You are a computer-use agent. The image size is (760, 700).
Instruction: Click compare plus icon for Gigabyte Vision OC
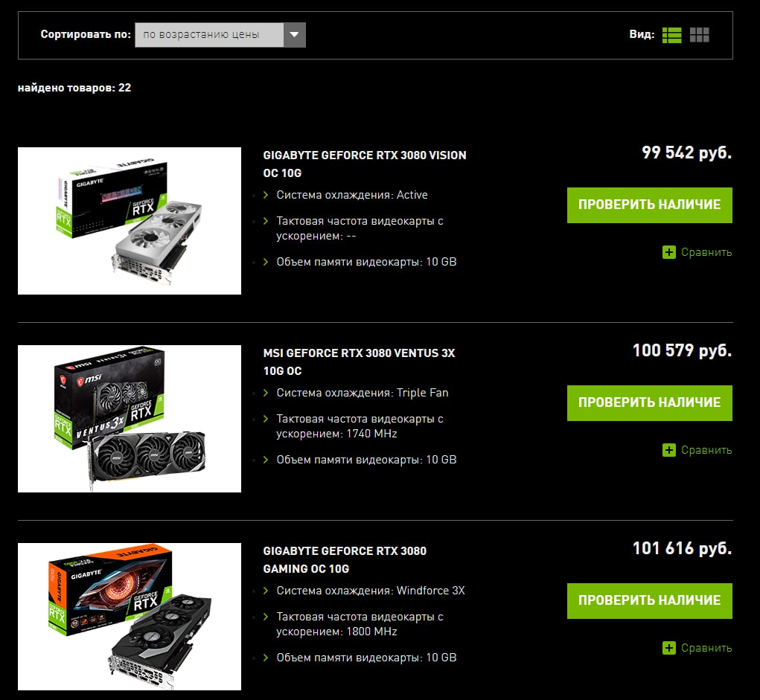point(669,252)
